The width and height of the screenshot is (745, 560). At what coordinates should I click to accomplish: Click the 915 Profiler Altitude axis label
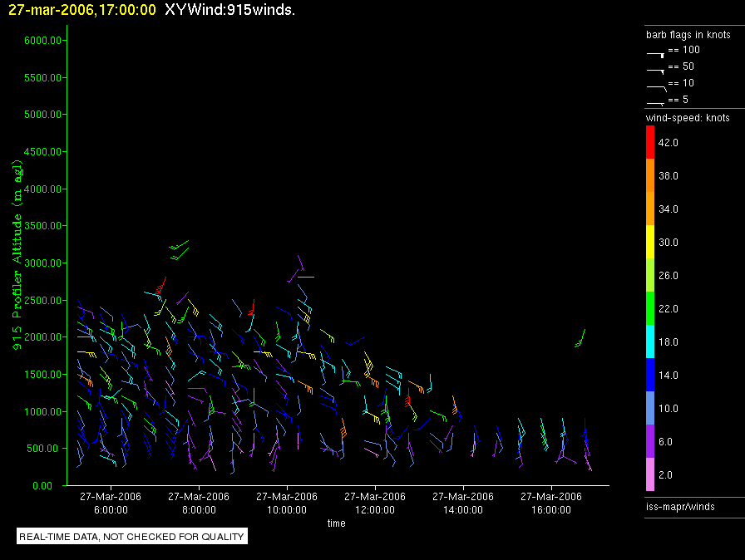[17, 253]
